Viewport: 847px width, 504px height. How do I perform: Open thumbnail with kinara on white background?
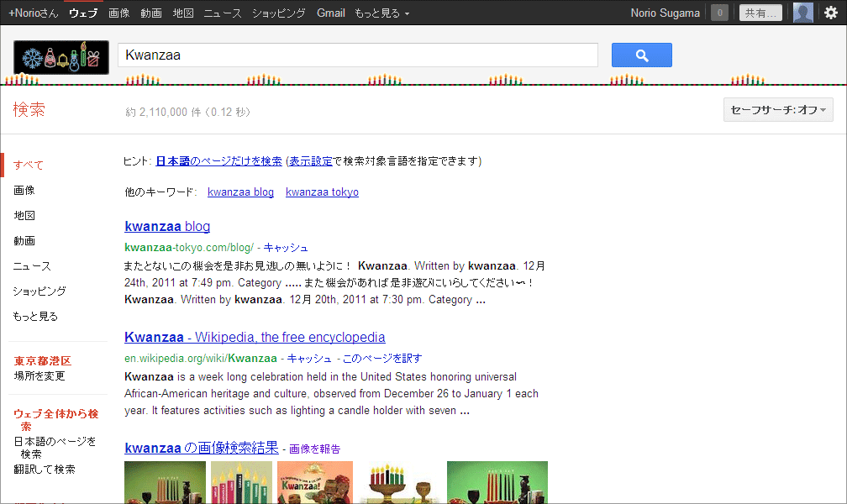(400, 482)
